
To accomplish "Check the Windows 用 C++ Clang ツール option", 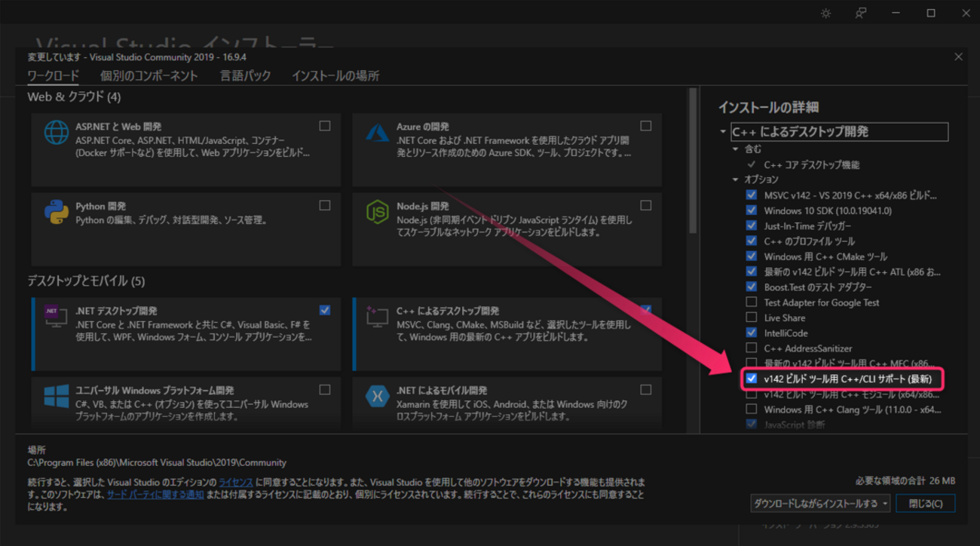I will (x=751, y=409).
